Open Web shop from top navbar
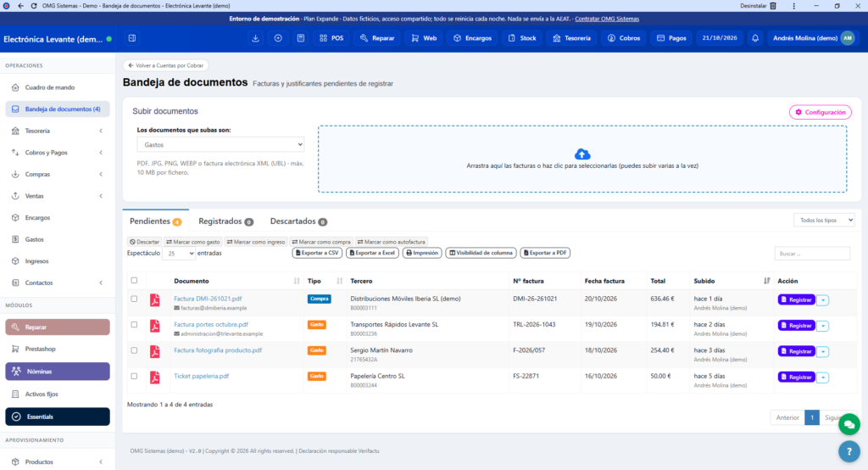This screenshot has height=470, width=868. [424, 38]
